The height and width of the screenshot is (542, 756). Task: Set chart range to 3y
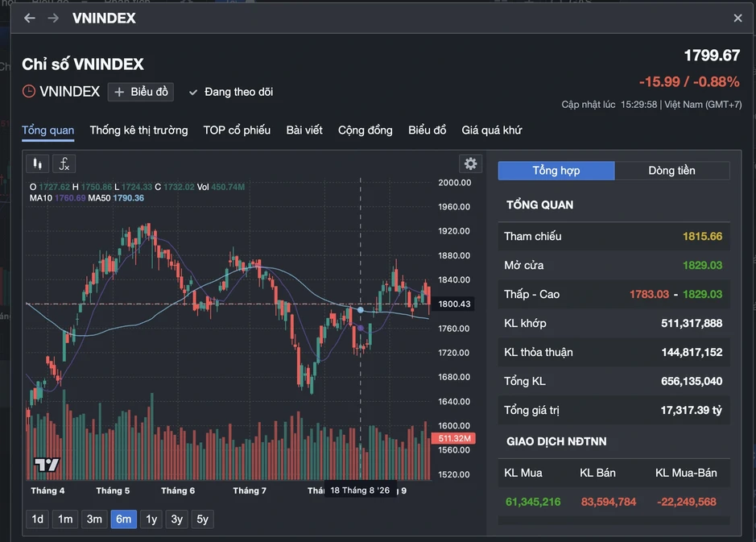(177, 519)
